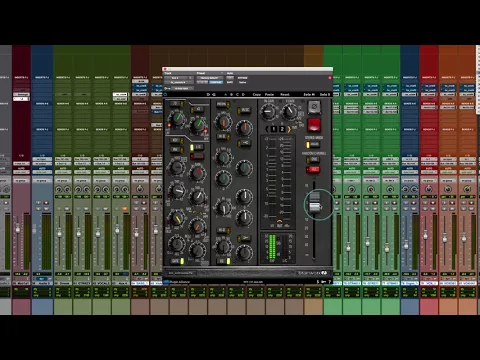480x360 pixels.
Task: Click the plugin redo arrow
Action: pos(214,95)
